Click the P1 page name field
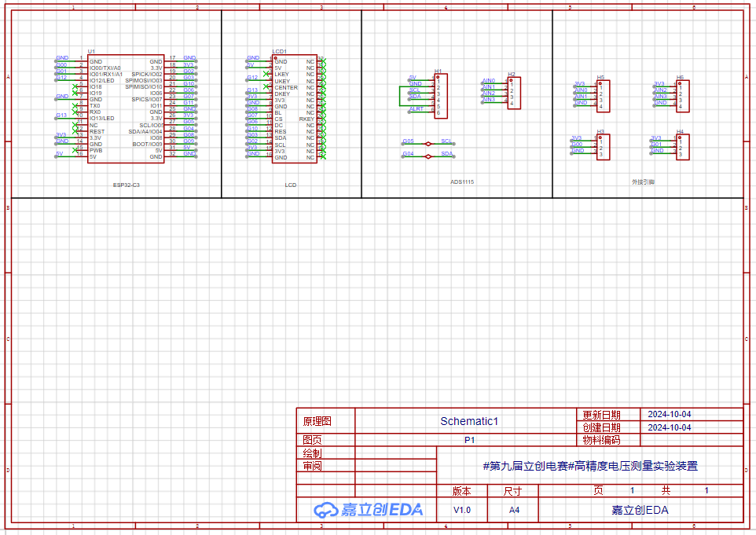This screenshot has width=756, height=535. pos(469,440)
